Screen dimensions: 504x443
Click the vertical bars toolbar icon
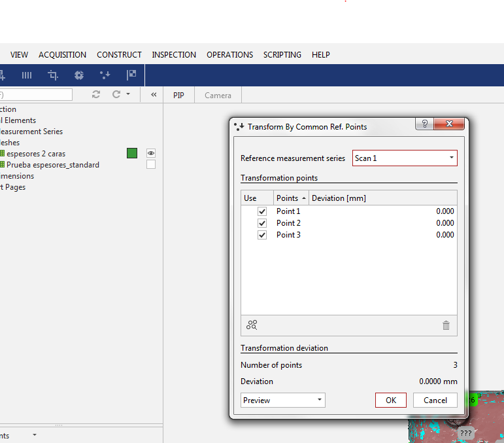click(x=27, y=75)
